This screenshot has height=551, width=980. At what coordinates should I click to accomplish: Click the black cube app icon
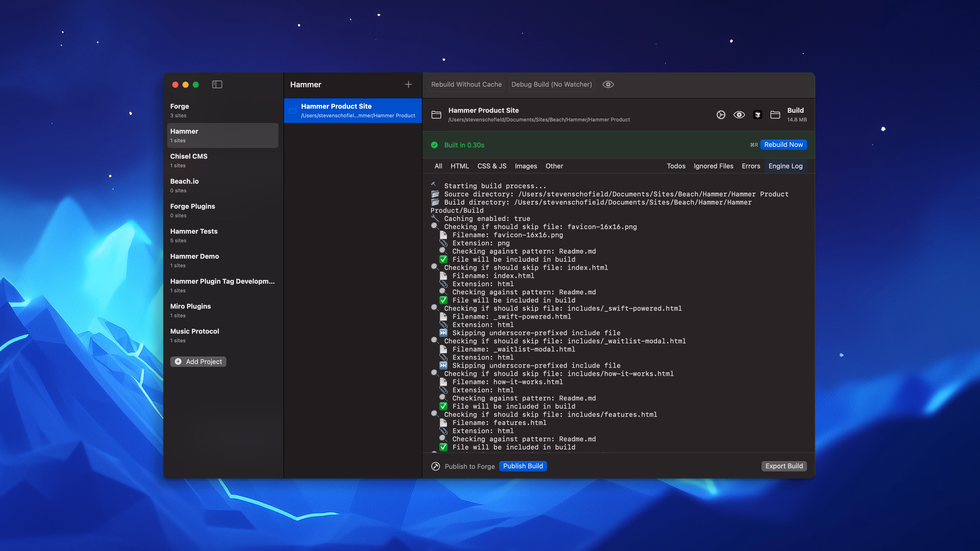coord(757,115)
